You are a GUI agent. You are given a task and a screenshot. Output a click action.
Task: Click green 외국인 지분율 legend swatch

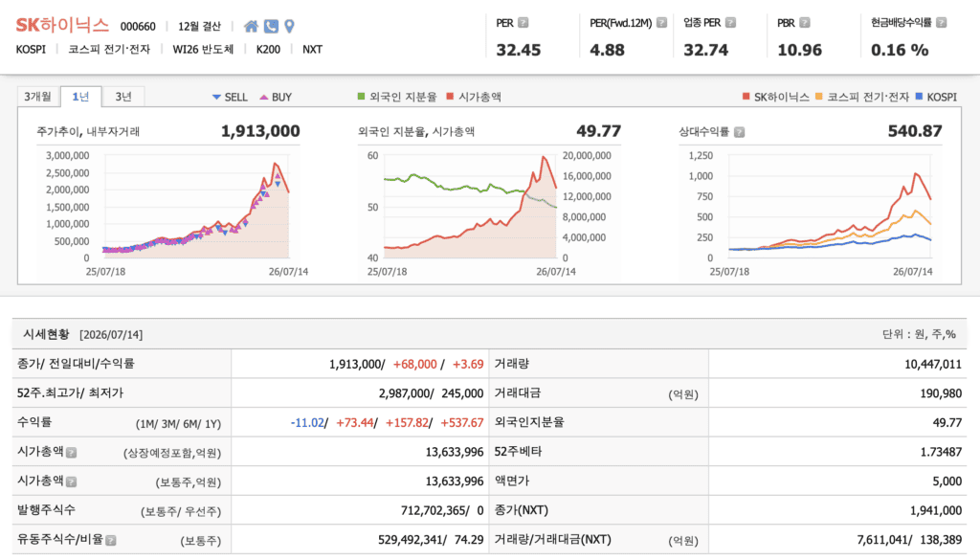coord(361,97)
